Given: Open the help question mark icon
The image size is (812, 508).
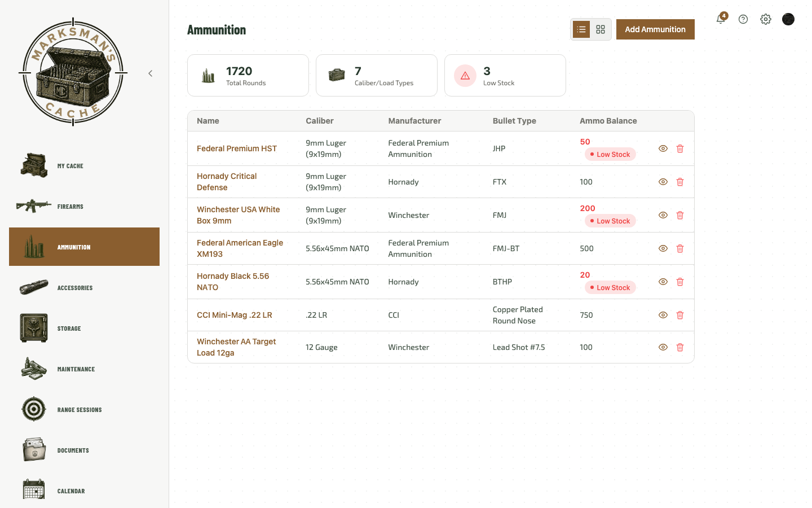Looking at the screenshot, I should pos(743,19).
